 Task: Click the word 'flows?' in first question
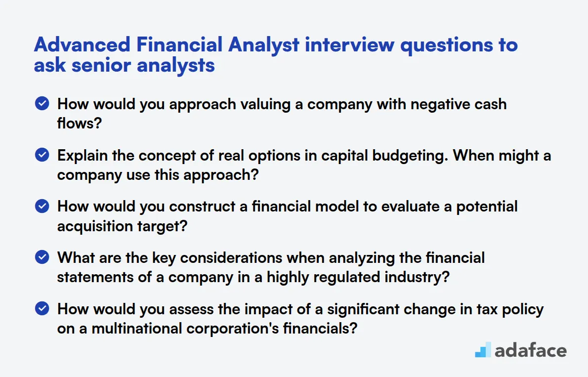tap(80, 123)
